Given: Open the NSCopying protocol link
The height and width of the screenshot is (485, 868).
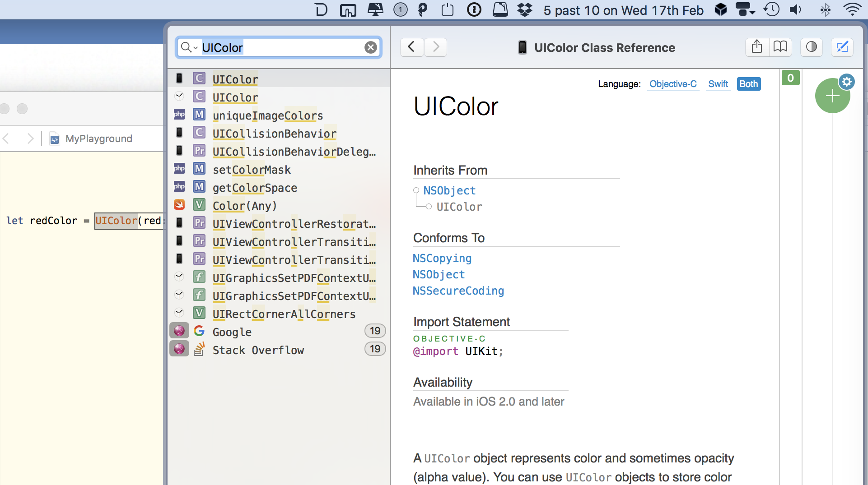Looking at the screenshot, I should (442, 258).
